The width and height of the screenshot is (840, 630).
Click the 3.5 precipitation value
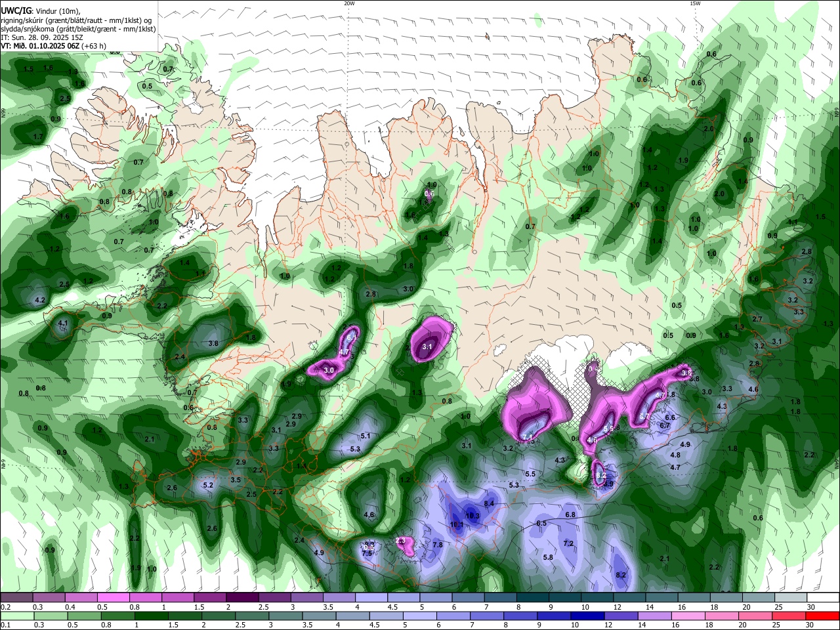pos(236,480)
